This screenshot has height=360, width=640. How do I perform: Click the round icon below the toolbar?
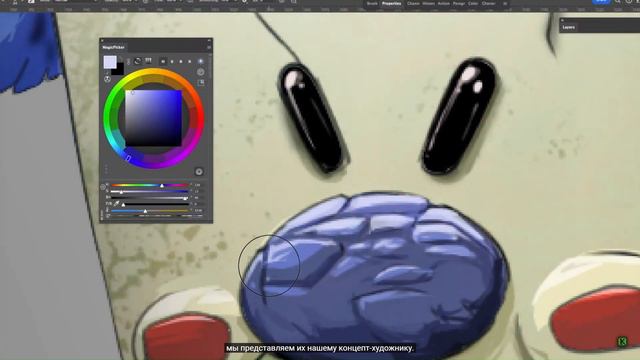click(200, 72)
